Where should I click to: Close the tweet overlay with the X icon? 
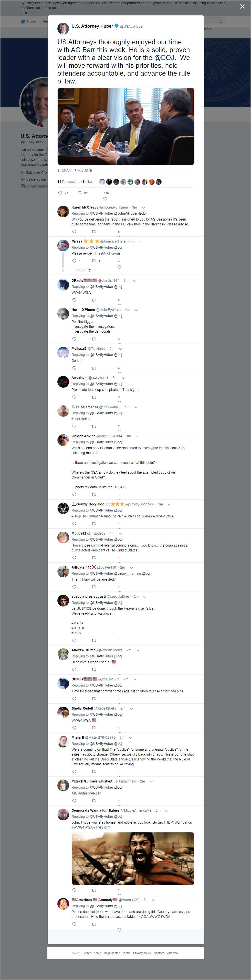[x=242, y=6]
